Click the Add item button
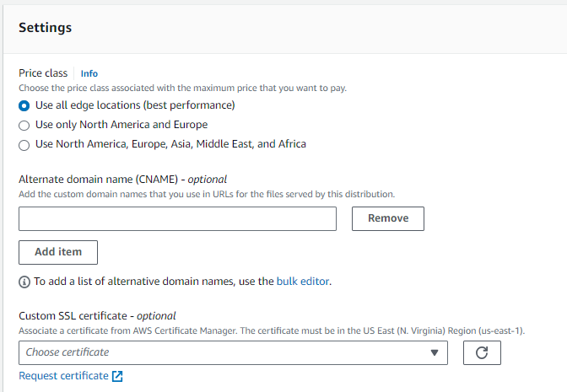Image resolution: width=567 pixels, height=392 pixels. tap(58, 252)
